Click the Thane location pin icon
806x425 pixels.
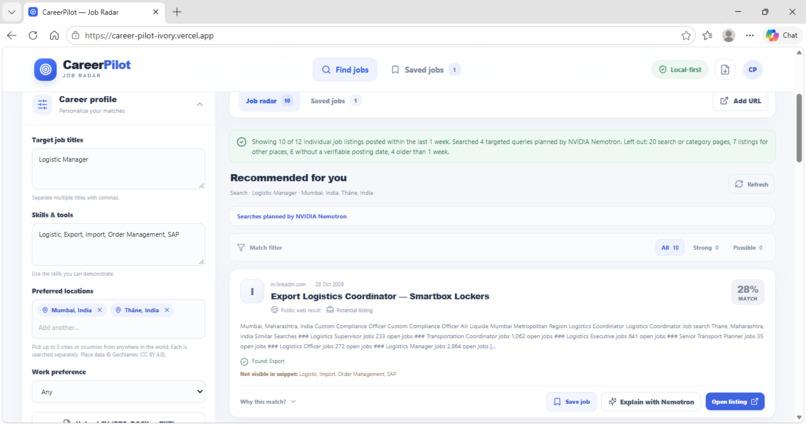(118, 310)
